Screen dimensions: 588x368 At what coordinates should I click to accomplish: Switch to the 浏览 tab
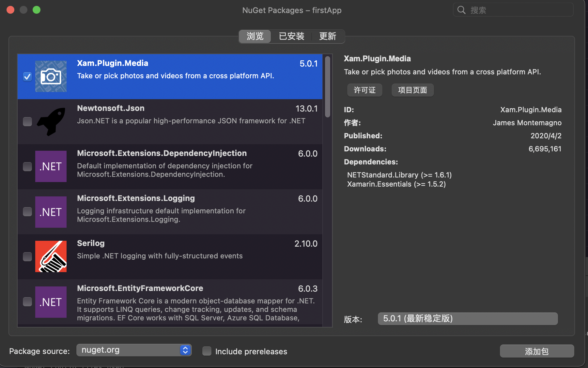coord(255,36)
